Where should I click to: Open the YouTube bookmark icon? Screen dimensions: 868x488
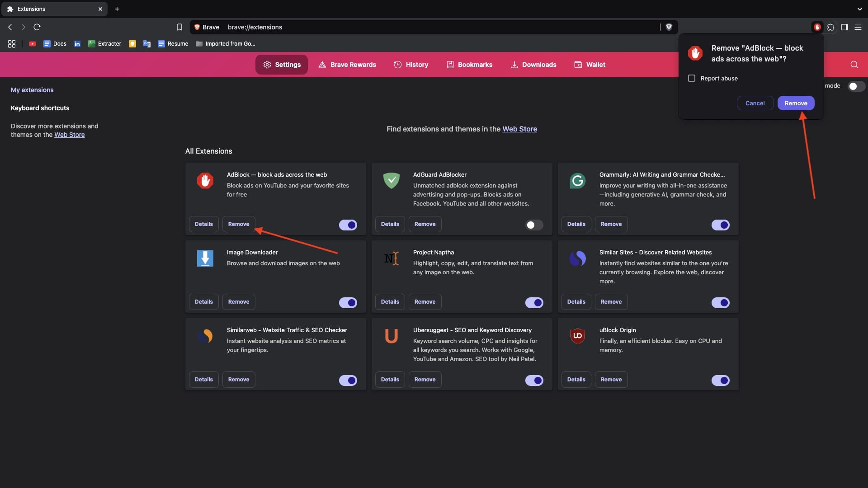[33, 44]
